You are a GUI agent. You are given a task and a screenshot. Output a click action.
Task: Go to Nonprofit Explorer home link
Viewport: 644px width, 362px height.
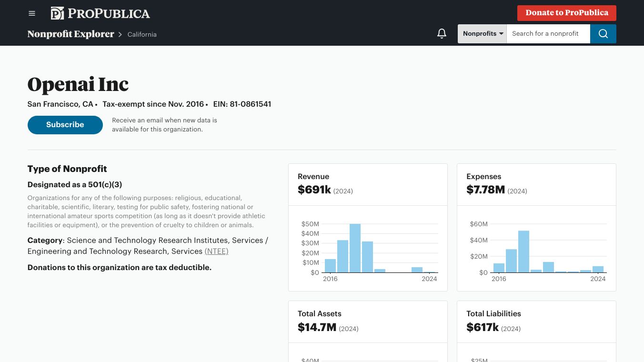pyautogui.click(x=71, y=34)
